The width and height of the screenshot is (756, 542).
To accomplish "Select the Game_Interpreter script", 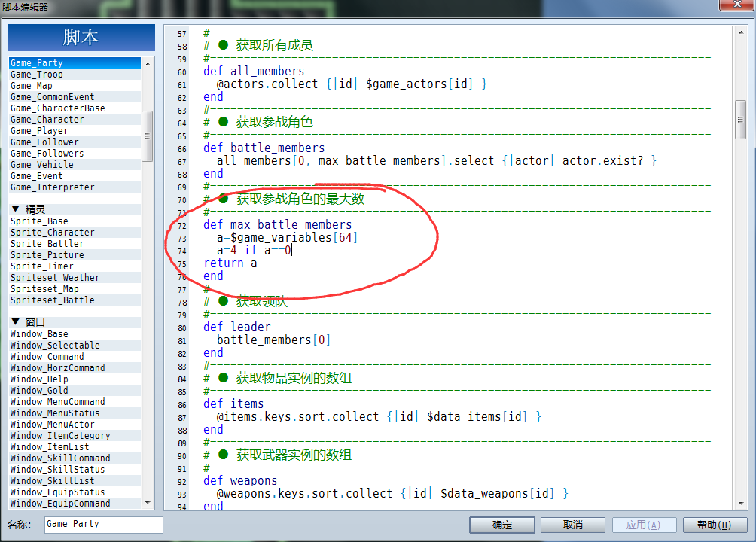I will tap(75, 187).
